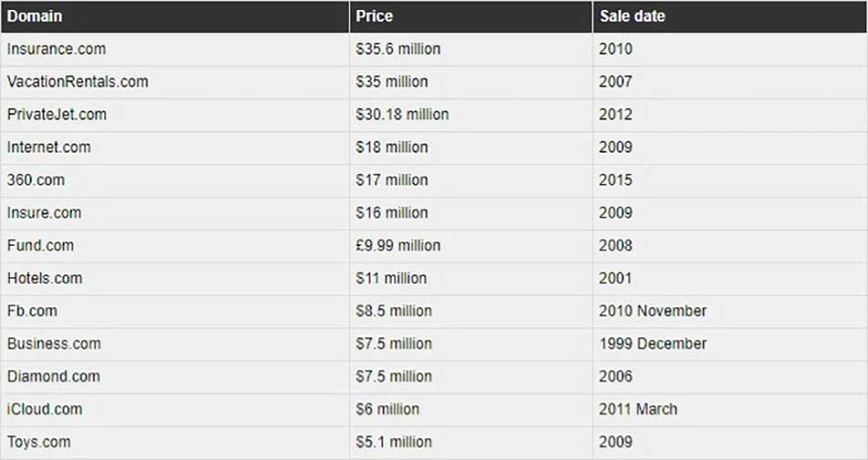The height and width of the screenshot is (460, 868).
Task: Select the 1999 December sale date cell
Action: click(652, 344)
